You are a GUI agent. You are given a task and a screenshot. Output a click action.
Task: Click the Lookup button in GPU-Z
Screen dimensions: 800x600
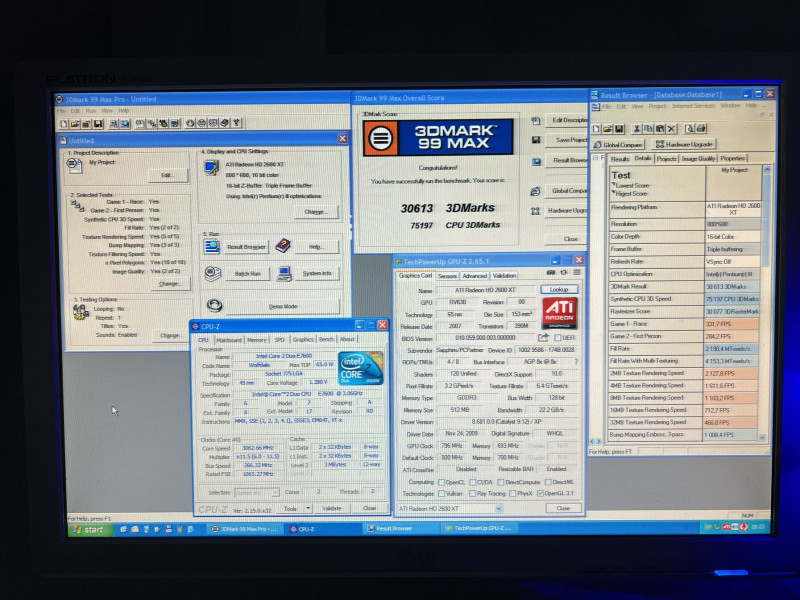(559, 289)
